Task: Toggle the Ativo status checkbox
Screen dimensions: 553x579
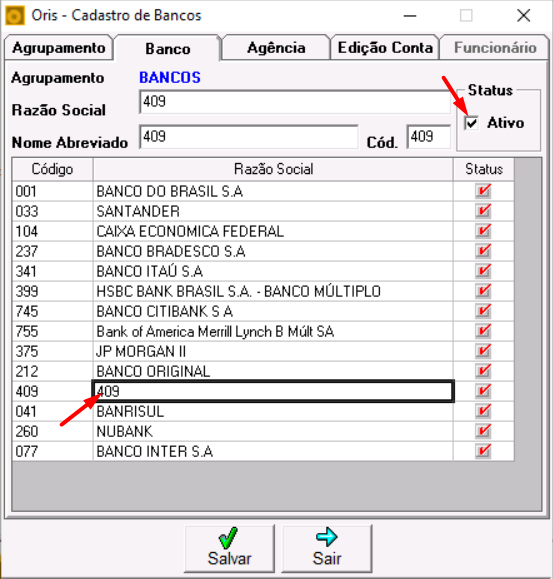Action: (x=471, y=123)
